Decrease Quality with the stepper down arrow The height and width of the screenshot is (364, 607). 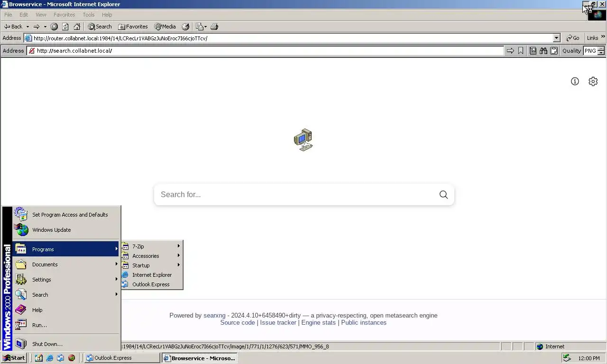coord(601,53)
